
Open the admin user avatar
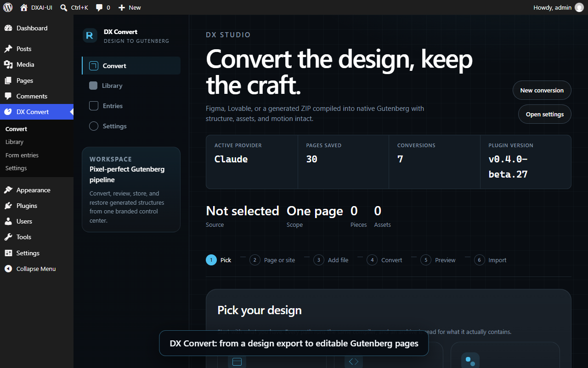579,7
